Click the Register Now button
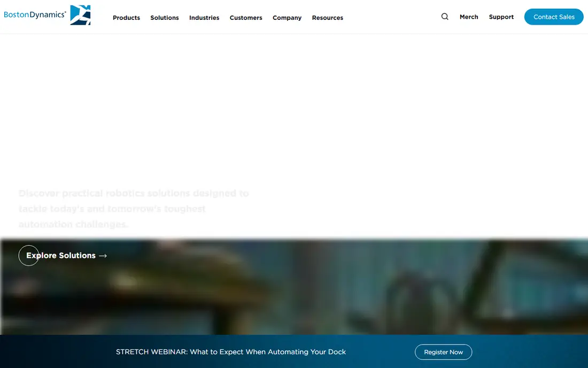This screenshot has height=368, width=588. (443, 352)
